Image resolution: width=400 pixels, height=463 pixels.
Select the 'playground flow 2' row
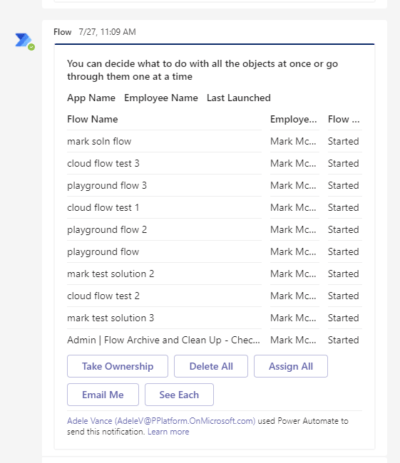click(214, 230)
